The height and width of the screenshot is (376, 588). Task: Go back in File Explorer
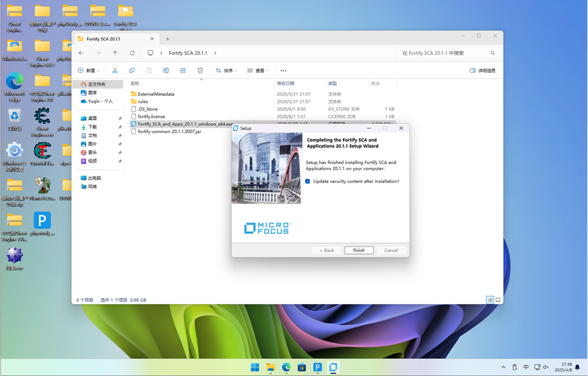pos(81,53)
